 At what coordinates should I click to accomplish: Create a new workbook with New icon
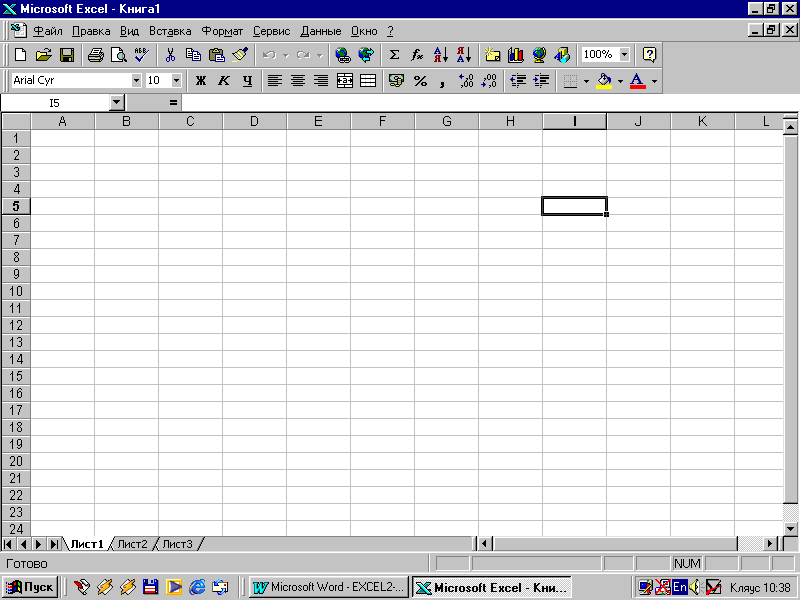[x=20, y=55]
